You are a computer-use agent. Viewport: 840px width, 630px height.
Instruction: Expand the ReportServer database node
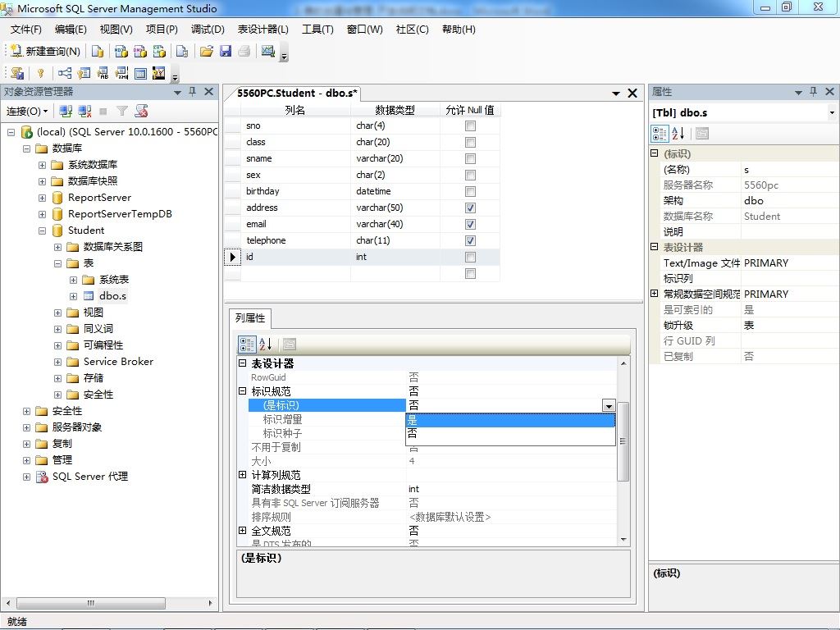[42, 199]
